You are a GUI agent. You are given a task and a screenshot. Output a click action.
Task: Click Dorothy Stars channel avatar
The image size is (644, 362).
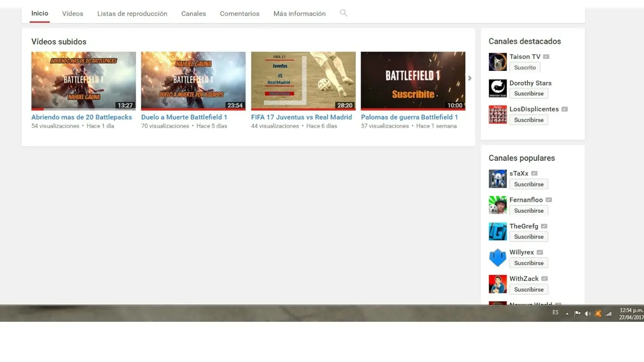(x=498, y=88)
